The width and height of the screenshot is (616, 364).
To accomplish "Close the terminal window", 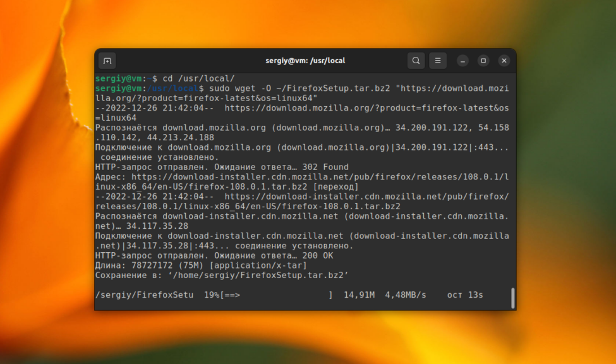I will (504, 61).
